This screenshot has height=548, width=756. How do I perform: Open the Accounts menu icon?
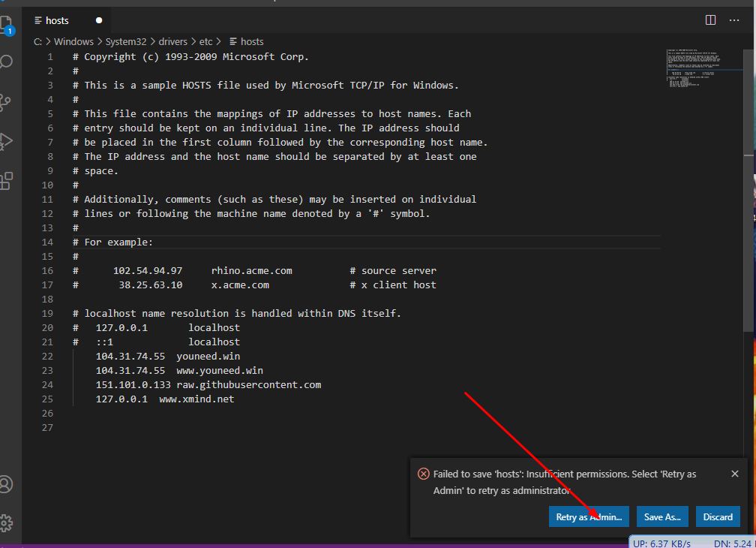click(6, 484)
